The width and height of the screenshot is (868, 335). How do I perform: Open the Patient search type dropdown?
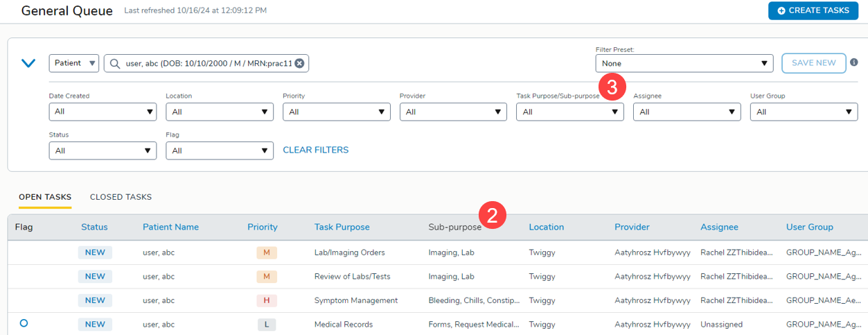73,63
